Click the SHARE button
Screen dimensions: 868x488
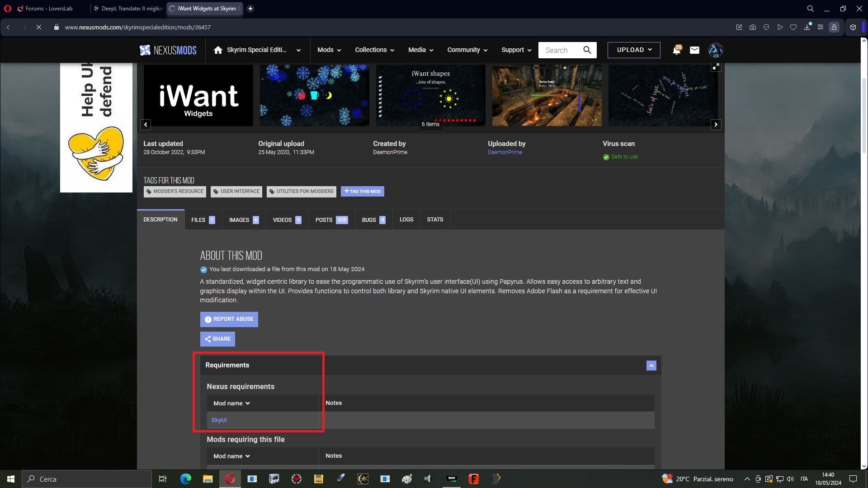(217, 339)
